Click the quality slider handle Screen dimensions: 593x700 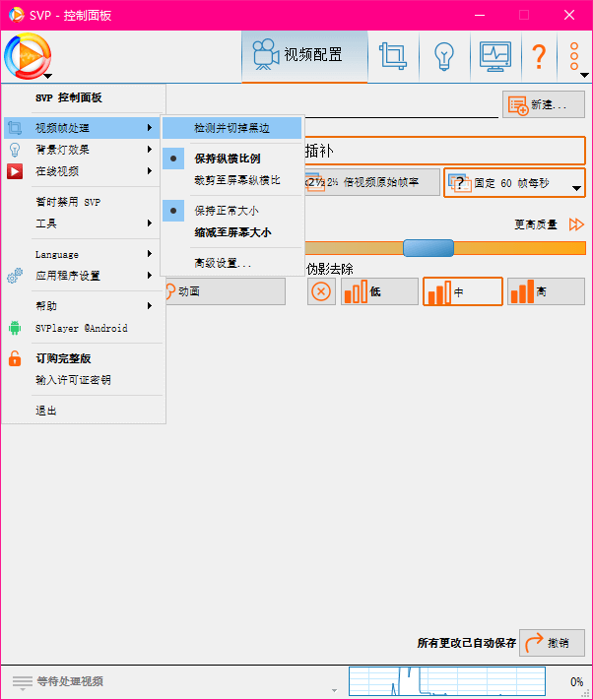428,248
